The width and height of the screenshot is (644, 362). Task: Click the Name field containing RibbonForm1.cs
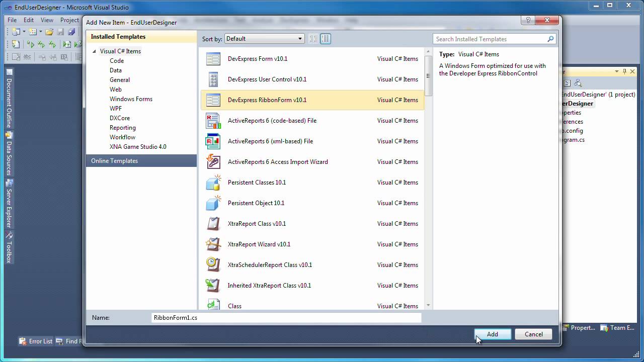286,318
